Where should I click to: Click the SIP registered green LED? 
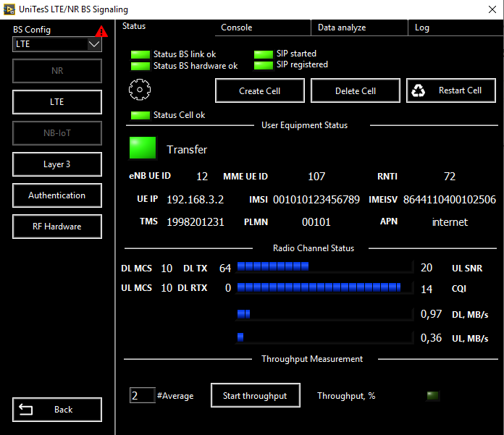click(x=263, y=65)
